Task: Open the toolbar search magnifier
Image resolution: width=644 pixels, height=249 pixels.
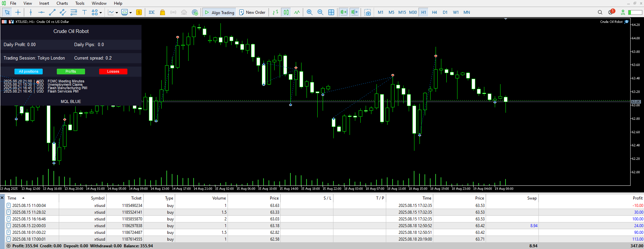Action: 600,12
